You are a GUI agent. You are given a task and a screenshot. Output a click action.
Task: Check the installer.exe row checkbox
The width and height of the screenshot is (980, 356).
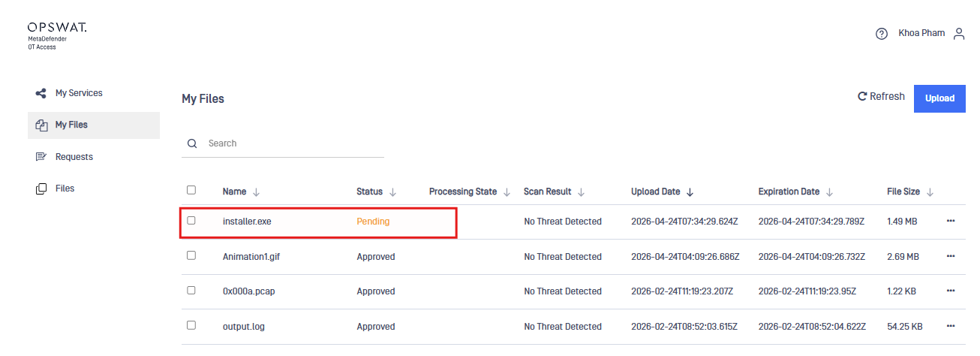click(191, 221)
